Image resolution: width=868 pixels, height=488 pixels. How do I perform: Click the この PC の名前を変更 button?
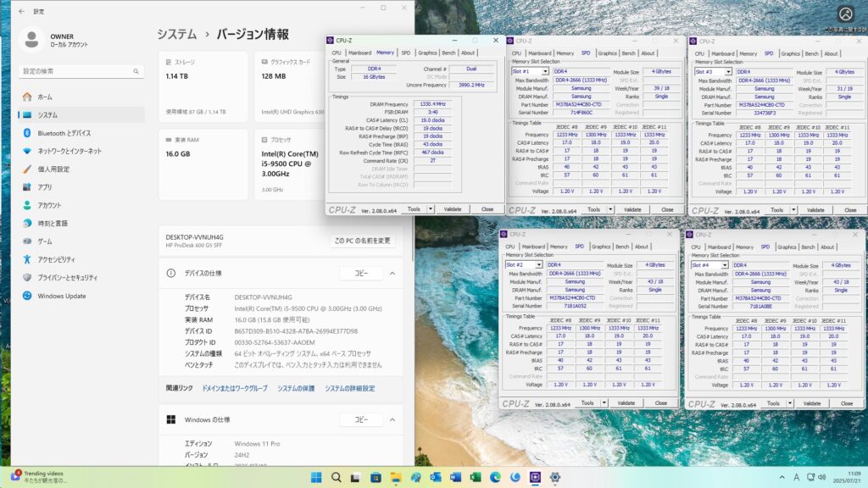coord(363,241)
